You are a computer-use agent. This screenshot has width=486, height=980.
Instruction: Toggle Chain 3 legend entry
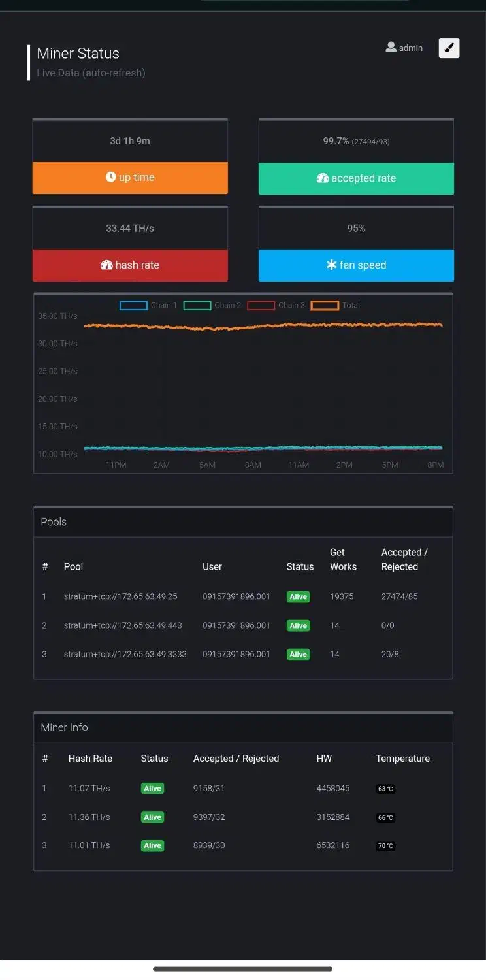[x=261, y=305]
